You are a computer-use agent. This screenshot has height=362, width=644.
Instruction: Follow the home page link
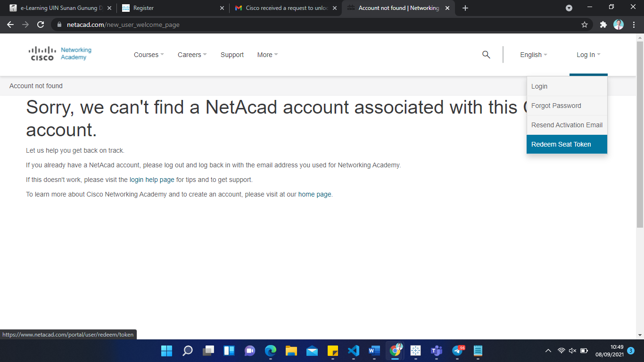[314, 194]
